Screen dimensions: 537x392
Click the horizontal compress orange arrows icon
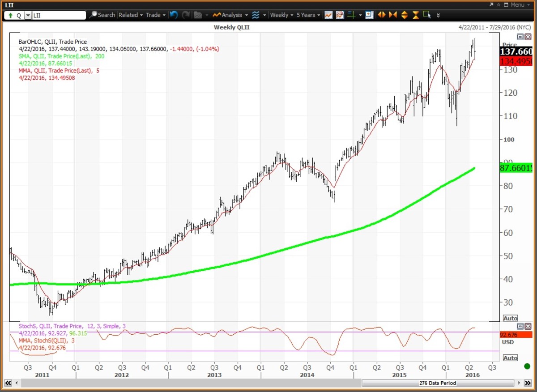pyautogui.click(x=393, y=15)
